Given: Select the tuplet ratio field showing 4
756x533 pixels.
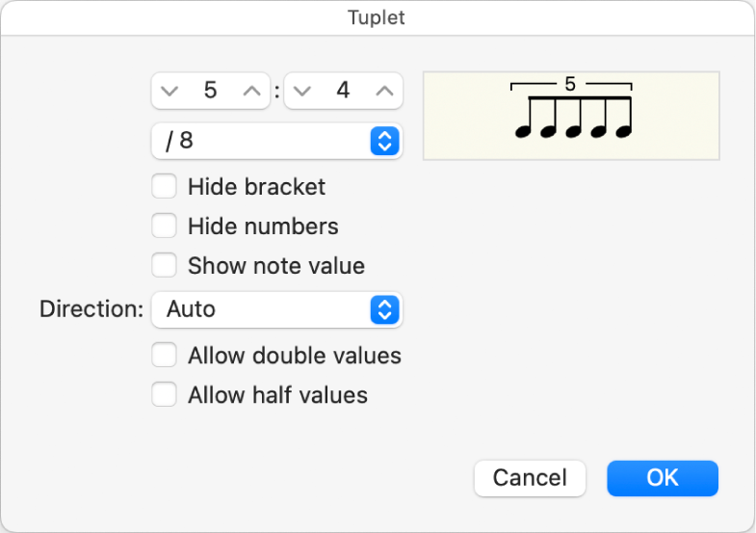Looking at the screenshot, I should pos(344,92).
